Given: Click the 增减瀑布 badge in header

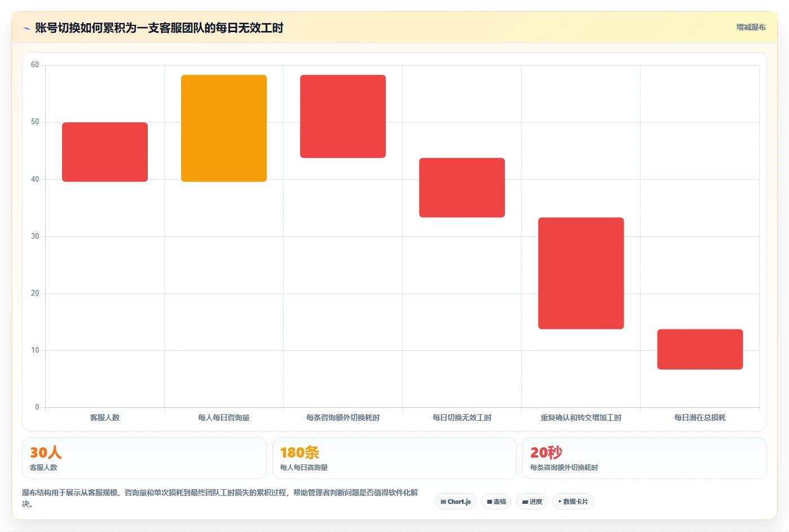Looking at the screenshot, I should (751, 27).
